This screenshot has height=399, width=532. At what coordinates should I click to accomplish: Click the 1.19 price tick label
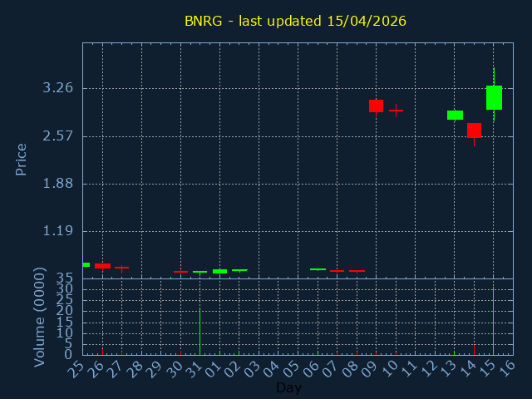(x=57, y=232)
